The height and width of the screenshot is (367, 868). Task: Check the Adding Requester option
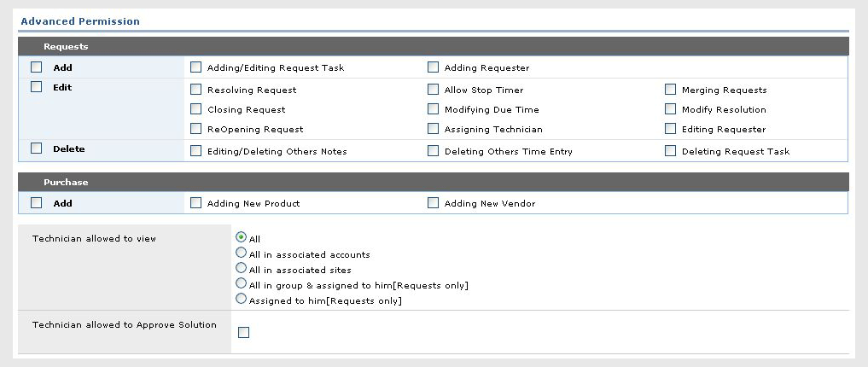(434, 67)
